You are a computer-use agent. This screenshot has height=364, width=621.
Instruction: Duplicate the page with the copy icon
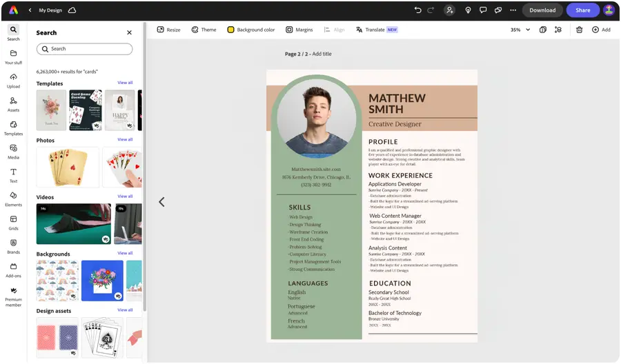(543, 30)
